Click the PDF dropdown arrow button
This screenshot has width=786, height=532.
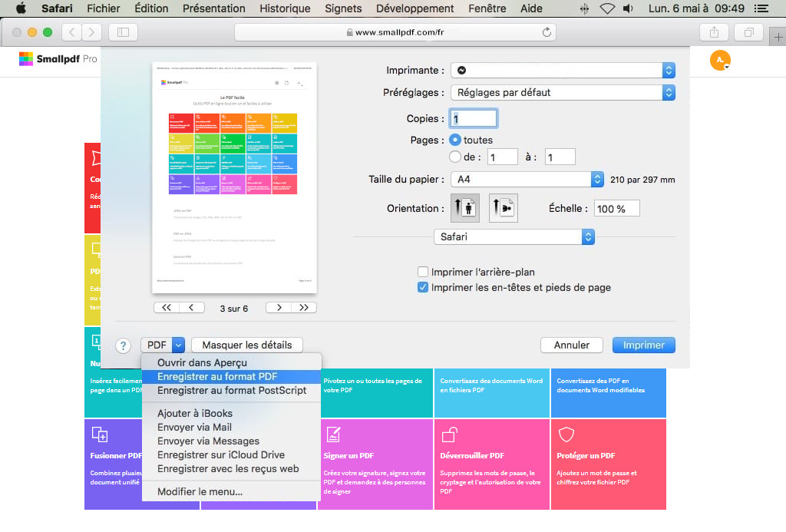point(178,345)
